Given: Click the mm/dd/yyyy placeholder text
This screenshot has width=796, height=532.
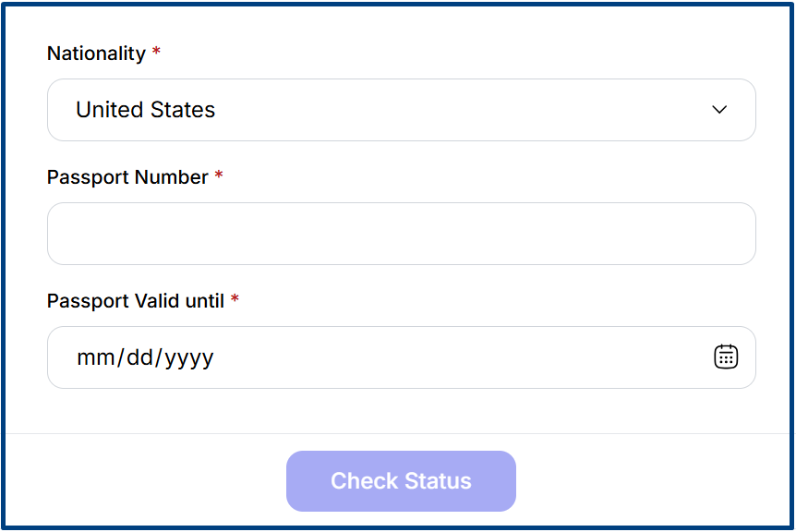Looking at the screenshot, I should pos(145,357).
